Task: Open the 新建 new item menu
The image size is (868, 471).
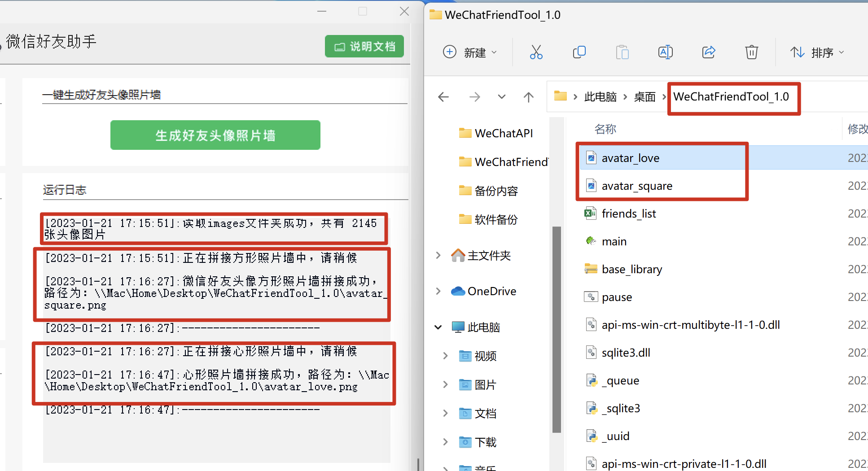Action: pyautogui.click(x=469, y=52)
